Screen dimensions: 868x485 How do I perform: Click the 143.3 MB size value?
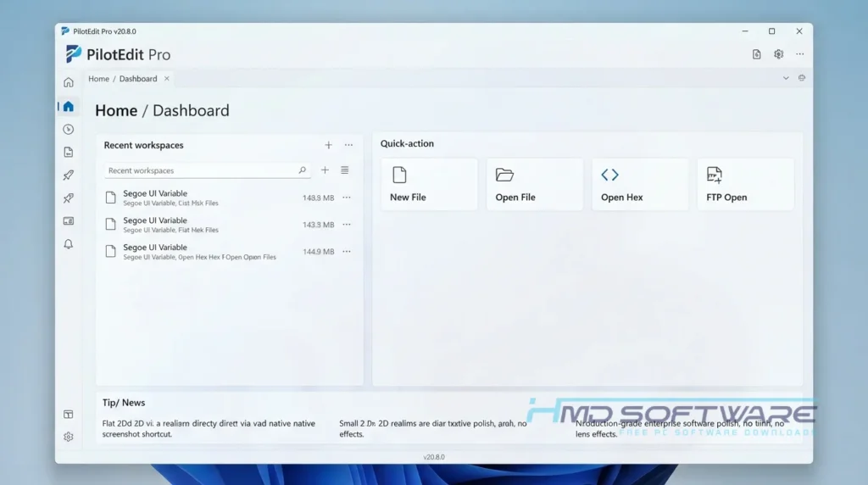point(319,225)
